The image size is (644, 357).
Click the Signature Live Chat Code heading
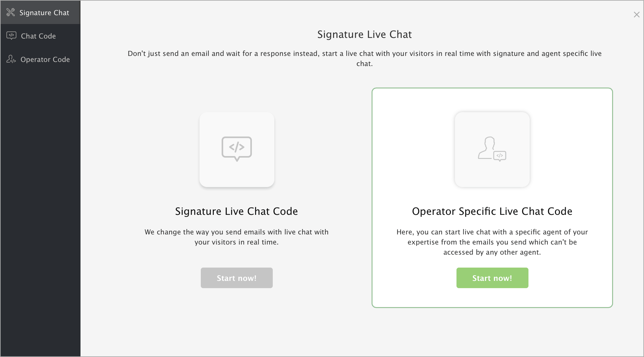236,211
